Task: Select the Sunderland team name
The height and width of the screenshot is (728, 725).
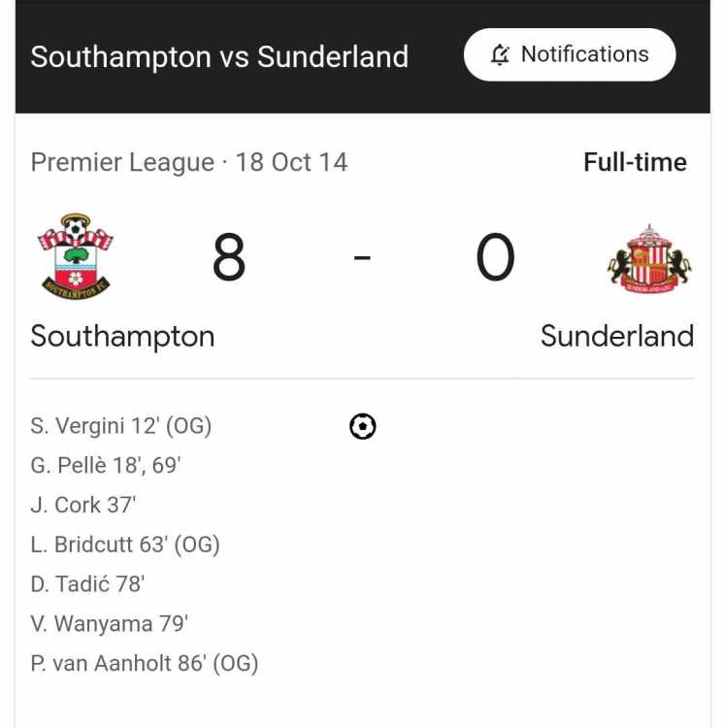Action: [x=617, y=336]
